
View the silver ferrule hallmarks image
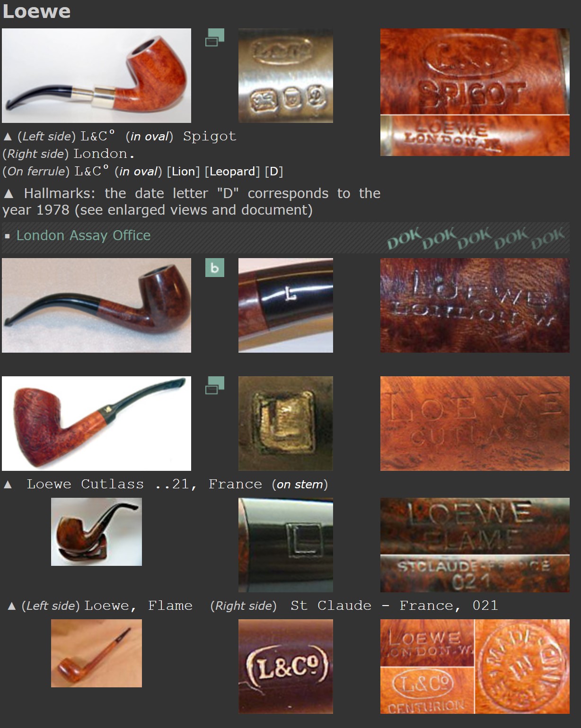click(286, 76)
